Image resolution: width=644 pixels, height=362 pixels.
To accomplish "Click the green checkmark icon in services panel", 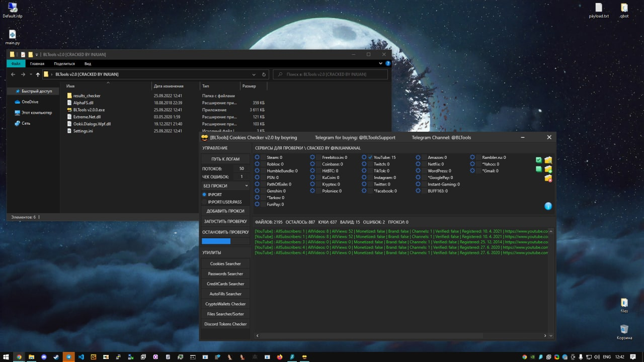I will click(x=539, y=160).
